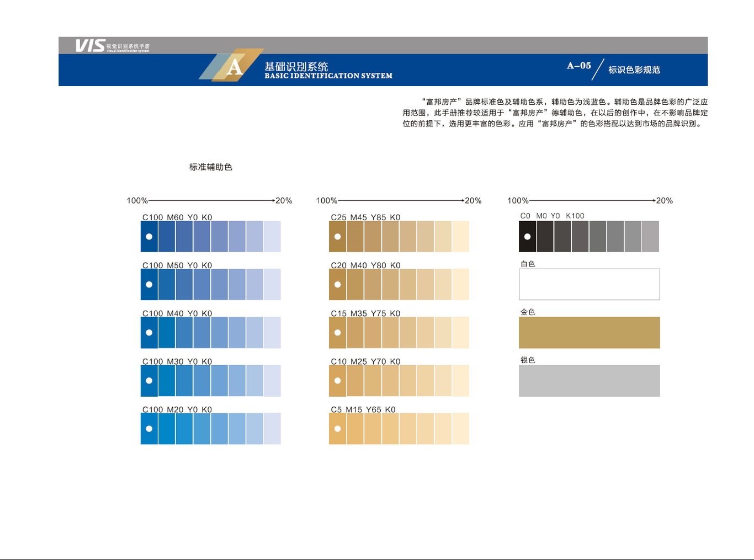
Task: Choose the dotted swatch in the C10 M25 Y70 K0 row
Action: 337,381
